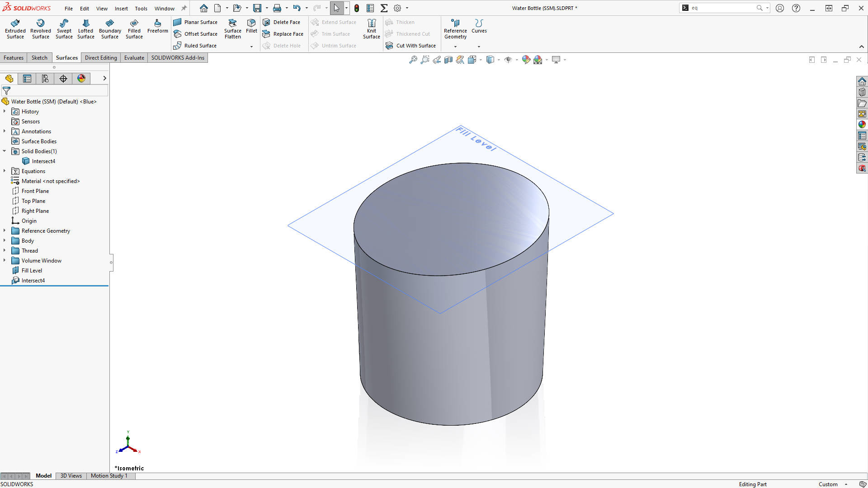Click the Planar Surface button
The width and height of the screenshot is (868, 488).
pos(196,22)
